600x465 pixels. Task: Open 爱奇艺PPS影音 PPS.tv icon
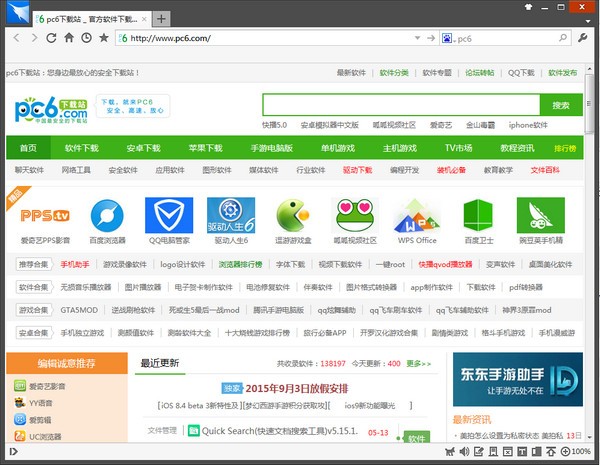pos(45,215)
